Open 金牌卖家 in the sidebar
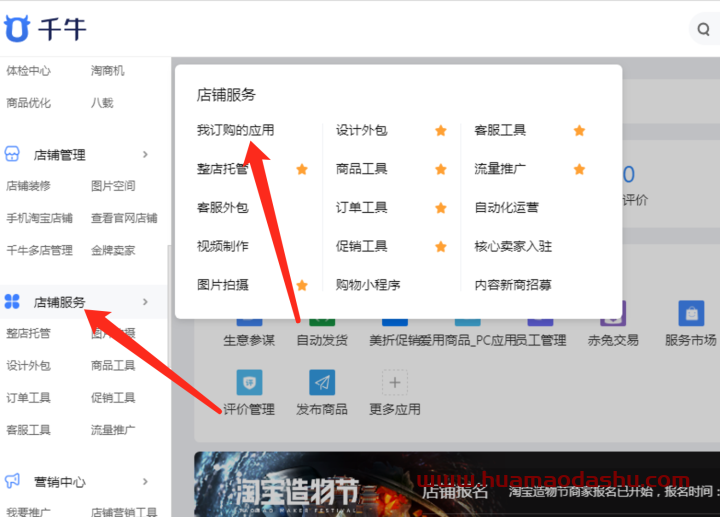 point(113,250)
